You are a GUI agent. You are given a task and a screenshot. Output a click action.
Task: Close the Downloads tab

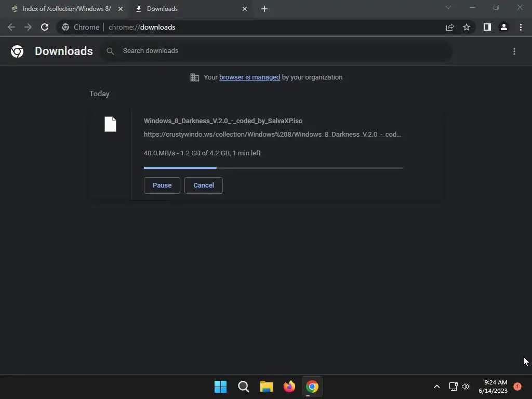point(245,9)
